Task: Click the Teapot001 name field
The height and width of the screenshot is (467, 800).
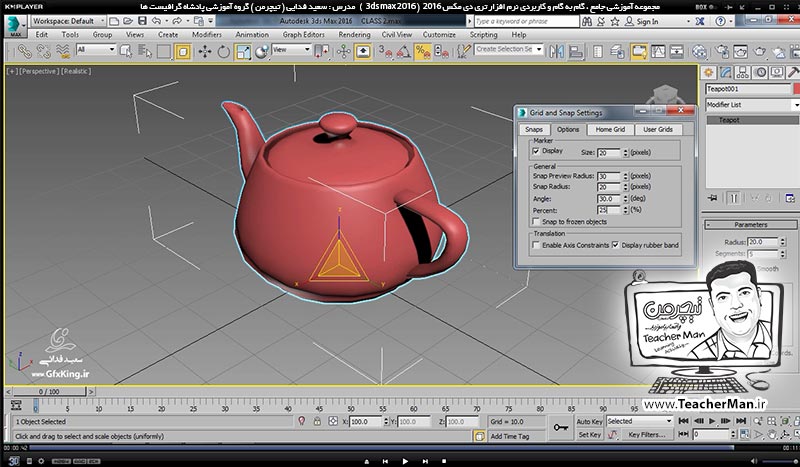Action: [748, 89]
